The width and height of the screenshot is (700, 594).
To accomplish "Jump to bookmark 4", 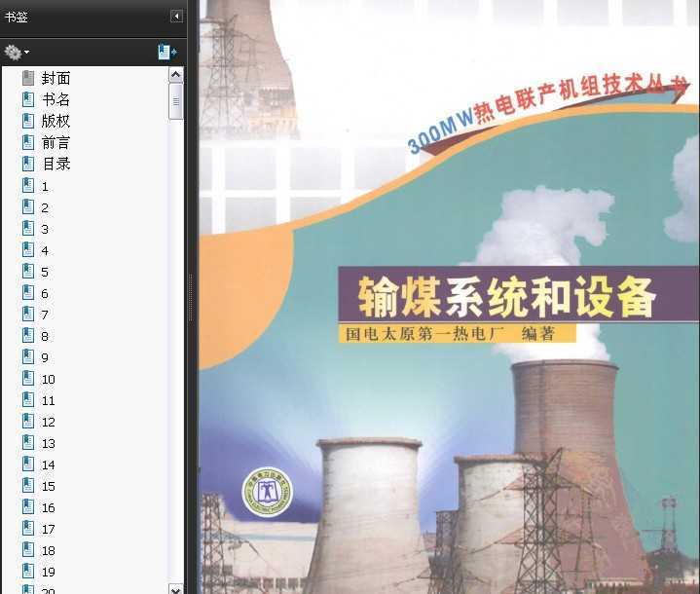I will point(45,250).
